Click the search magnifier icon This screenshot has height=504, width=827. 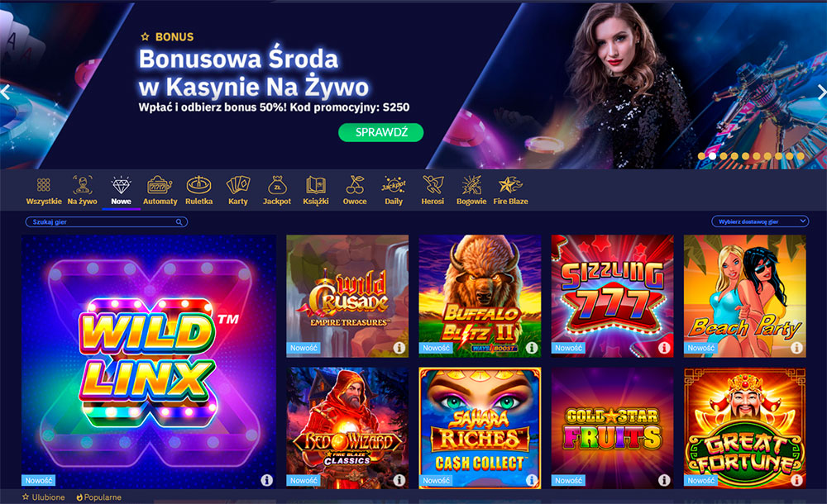179,222
